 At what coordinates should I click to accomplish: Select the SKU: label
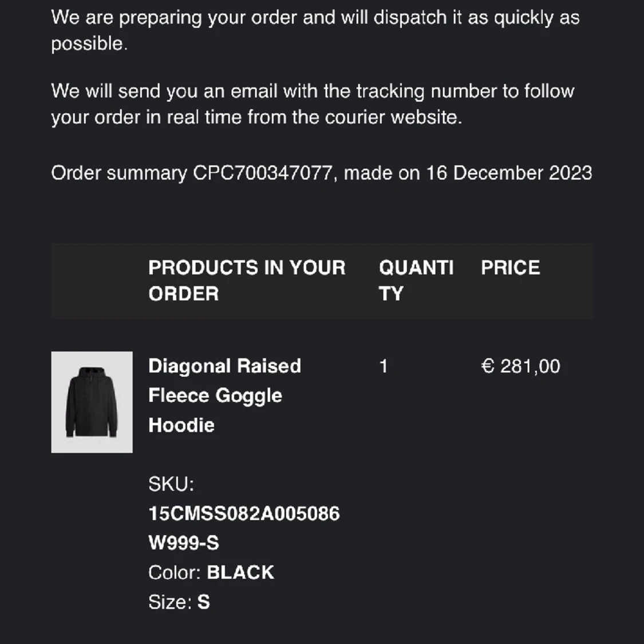click(171, 484)
